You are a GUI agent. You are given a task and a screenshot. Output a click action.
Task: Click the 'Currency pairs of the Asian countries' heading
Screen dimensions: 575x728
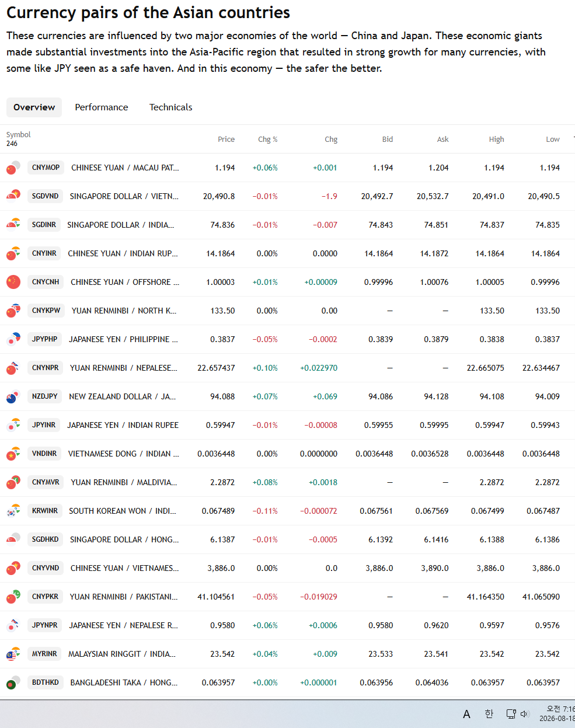point(148,13)
